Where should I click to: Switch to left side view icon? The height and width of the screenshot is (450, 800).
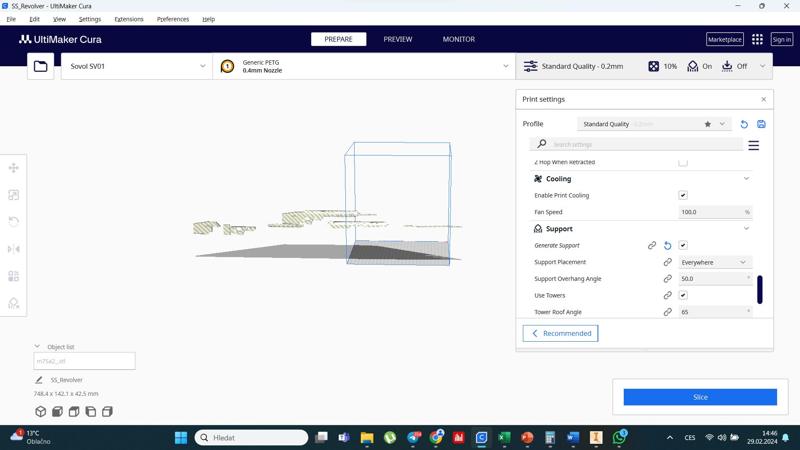click(91, 411)
